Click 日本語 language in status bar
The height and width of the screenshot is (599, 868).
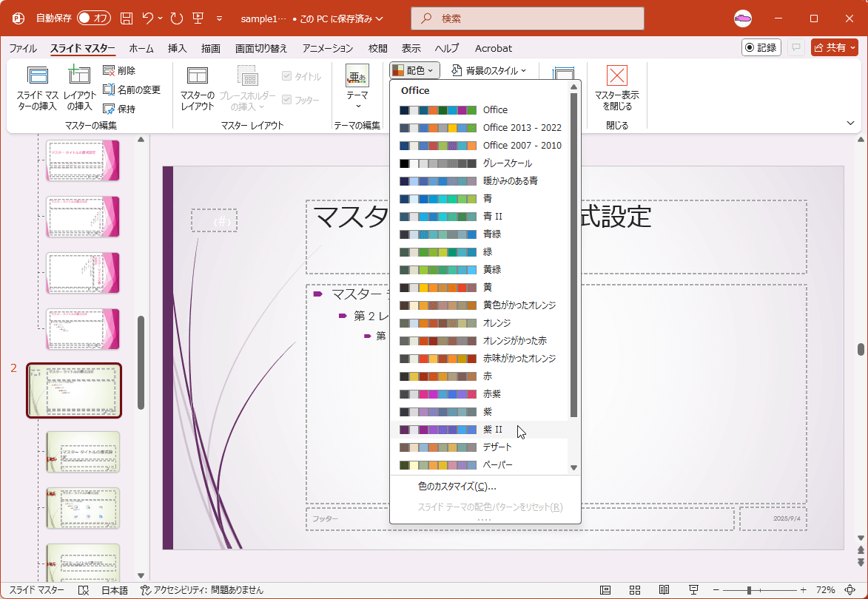coord(115,590)
